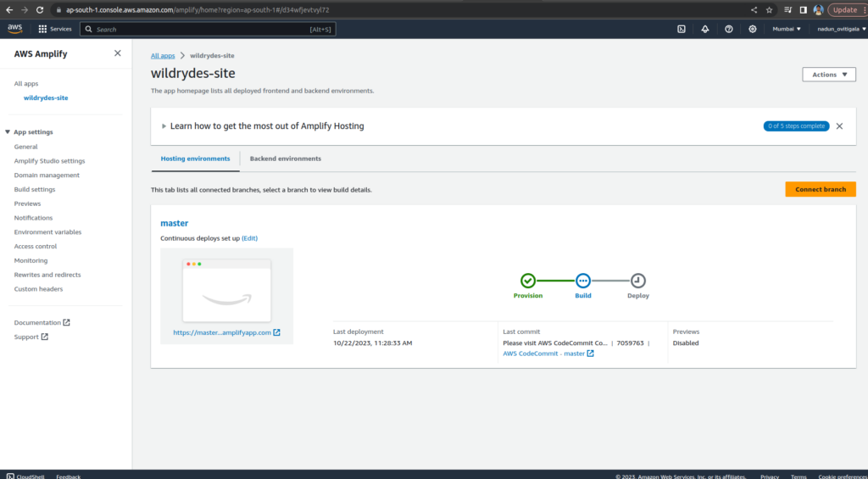Click the Deploy step clock icon

point(637,281)
